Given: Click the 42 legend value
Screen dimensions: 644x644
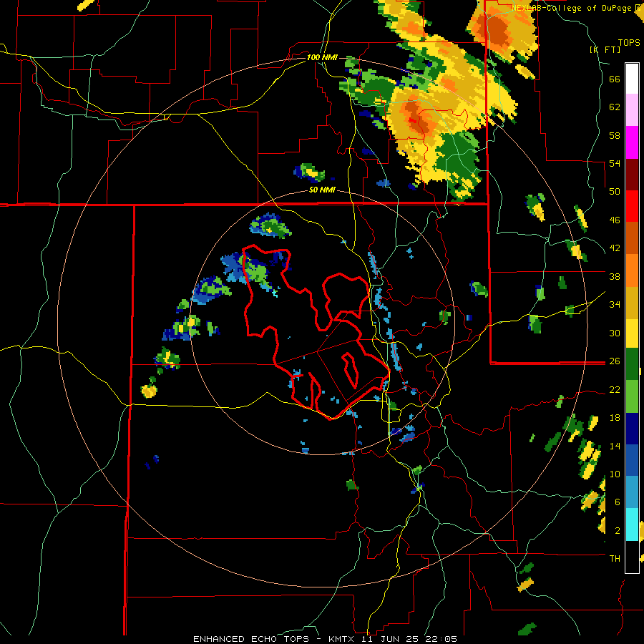Looking at the screenshot, I should (x=615, y=248).
